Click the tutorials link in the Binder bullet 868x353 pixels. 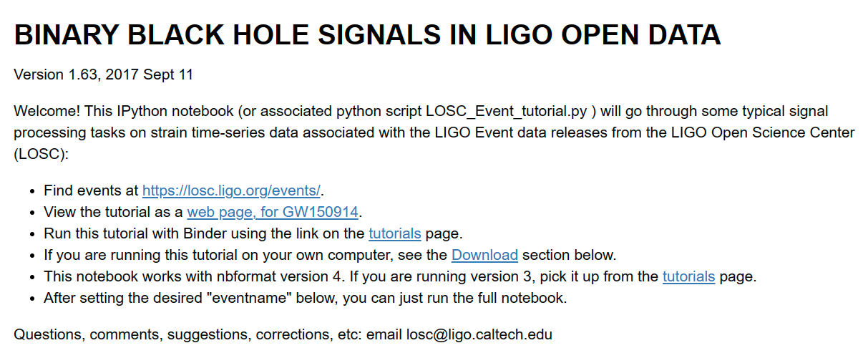(394, 233)
